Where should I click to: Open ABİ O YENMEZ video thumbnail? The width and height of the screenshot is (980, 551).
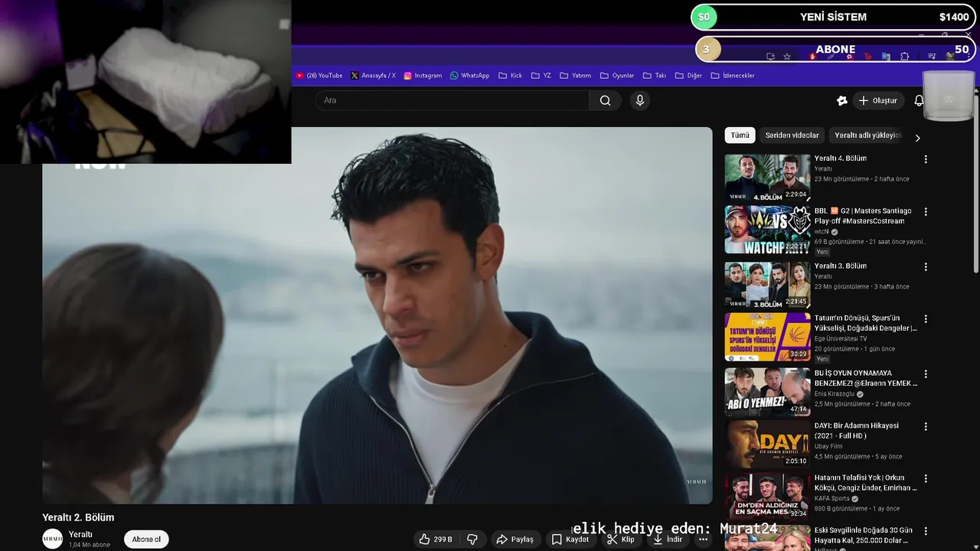click(x=767, y=392)
